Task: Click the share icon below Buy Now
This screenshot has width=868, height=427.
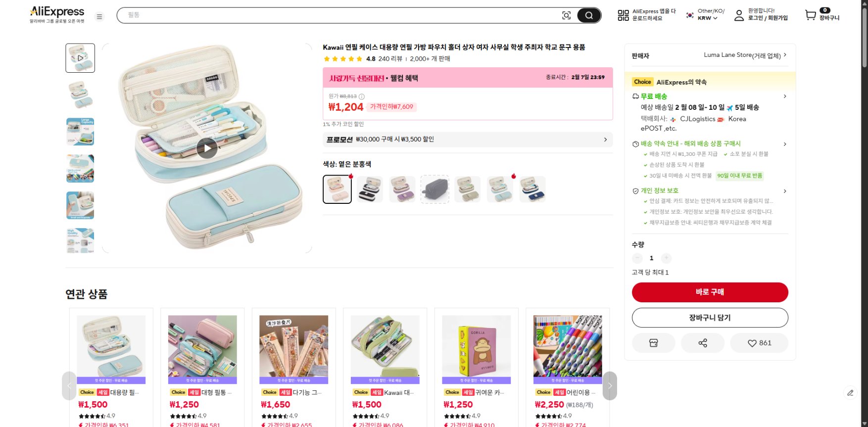Action: point(702,342)
